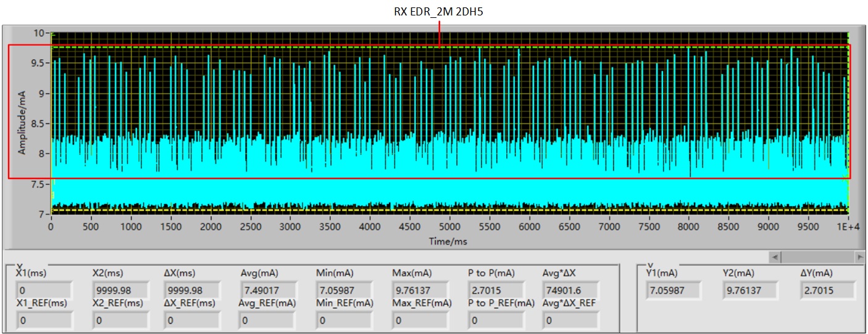Select the X1_REF(ms) value field

(x=44, y=320)
